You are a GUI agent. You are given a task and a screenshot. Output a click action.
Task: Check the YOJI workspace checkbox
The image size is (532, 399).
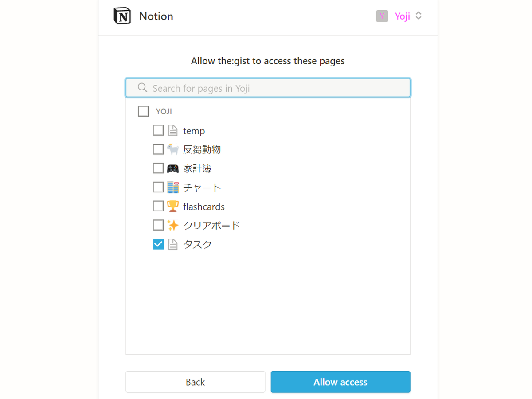click(x=143, y=111)
